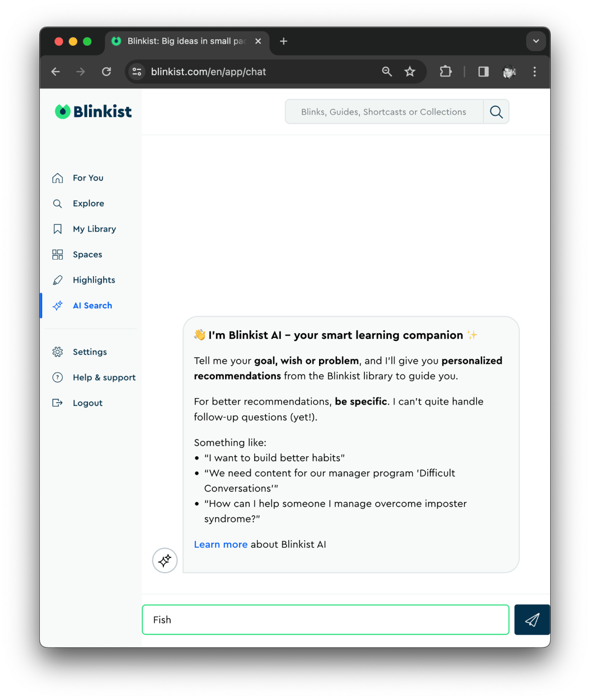This screenshot has height=700, width=590.
Task: Select the Blinkist browser tab
Action: pyautogui.click(x=187, y=42)
